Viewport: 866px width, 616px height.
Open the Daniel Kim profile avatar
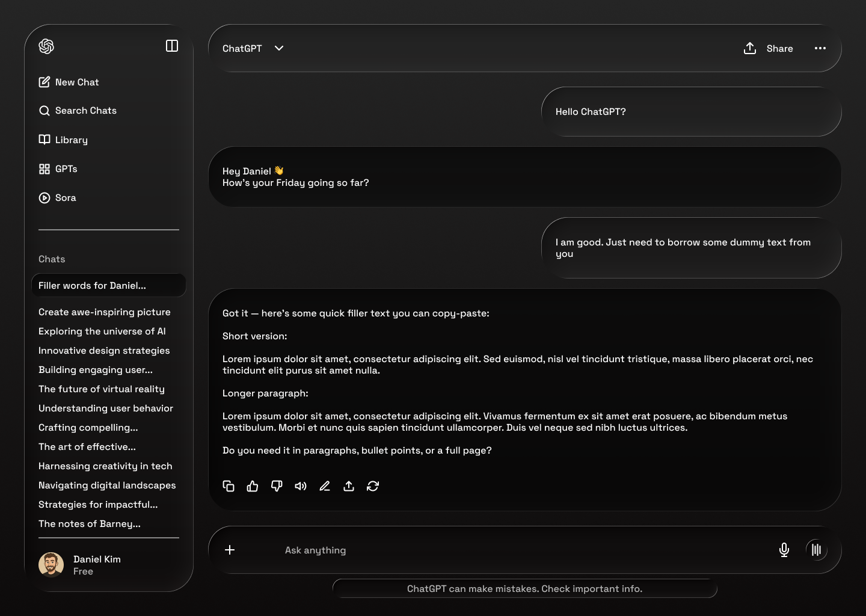[x=51, y=565]
